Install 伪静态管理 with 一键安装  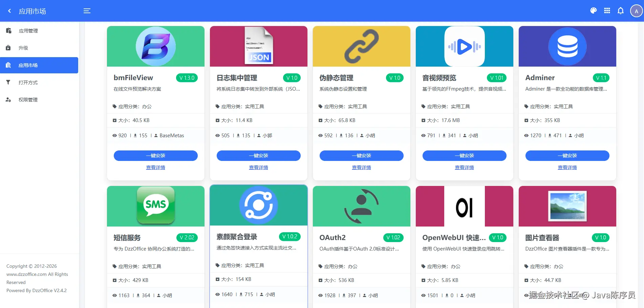point(362,156)
